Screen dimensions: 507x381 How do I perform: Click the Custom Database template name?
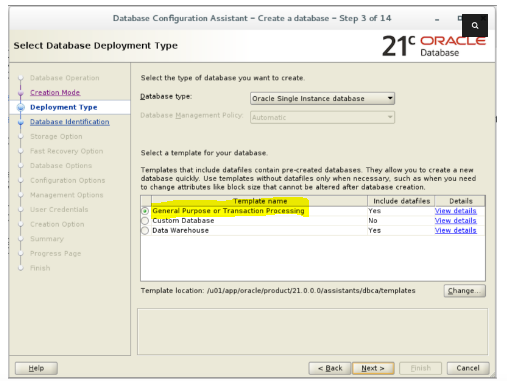183,221
